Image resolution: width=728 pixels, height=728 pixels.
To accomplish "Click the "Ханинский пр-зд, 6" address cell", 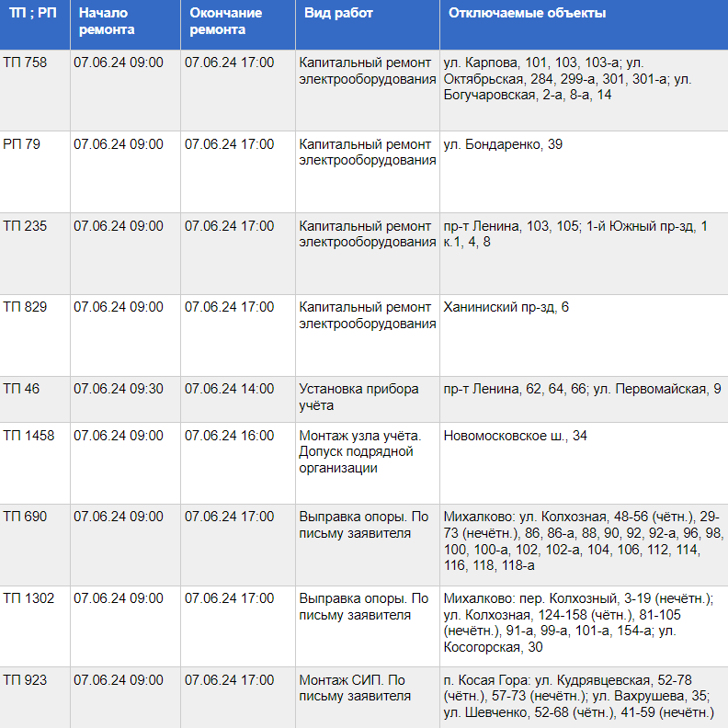I will click(506, 307).
